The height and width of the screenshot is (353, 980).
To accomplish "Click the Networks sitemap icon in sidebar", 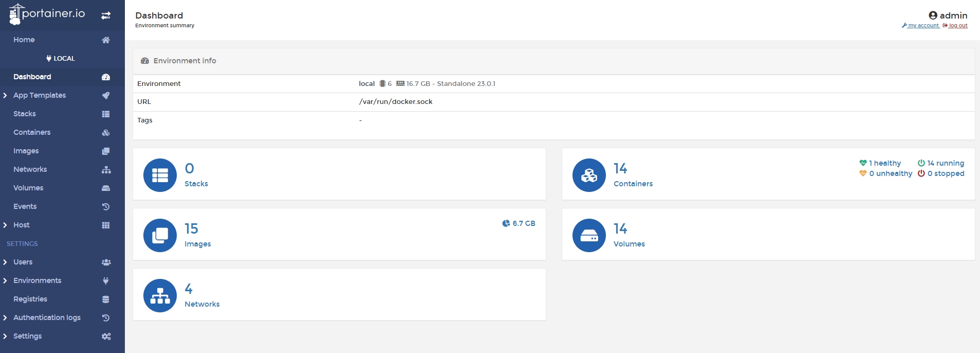I will point(106,170).
